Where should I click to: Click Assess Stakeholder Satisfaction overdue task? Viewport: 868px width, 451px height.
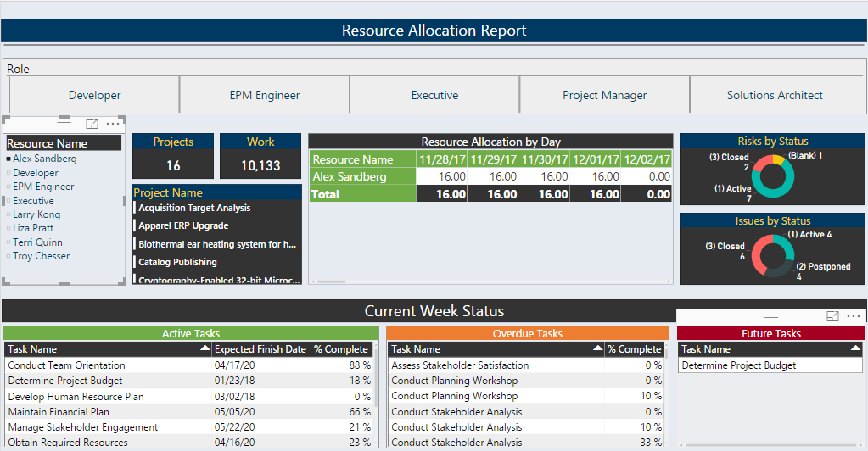[460, 365]
